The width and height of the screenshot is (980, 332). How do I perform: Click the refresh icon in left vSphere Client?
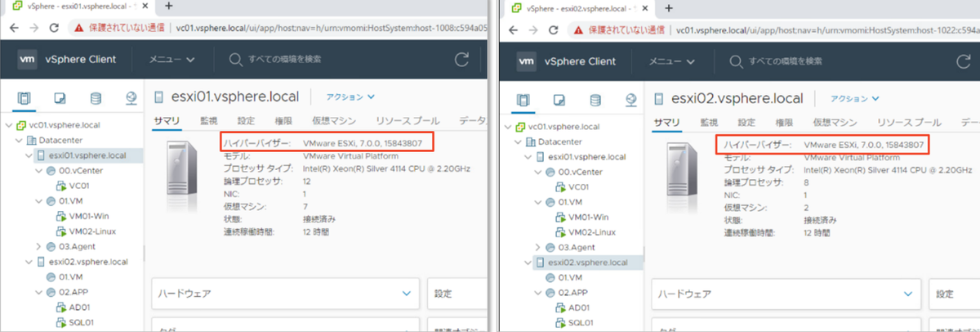pyautogui.click(x=461, y=59)
